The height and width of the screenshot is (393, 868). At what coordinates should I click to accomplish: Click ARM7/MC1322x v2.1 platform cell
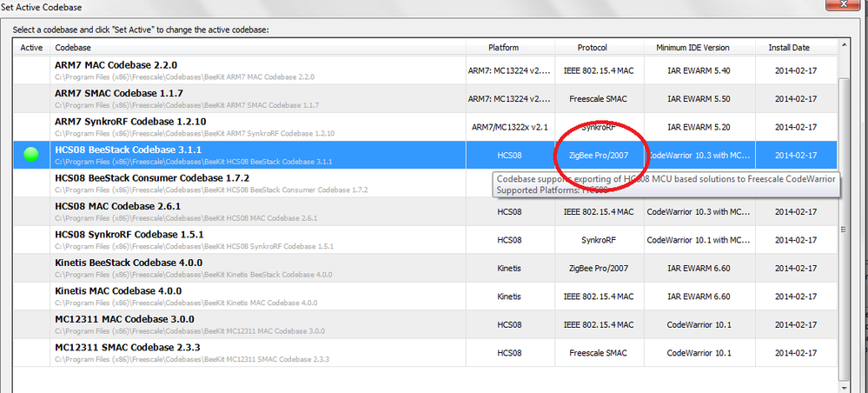tap(510, 128)
